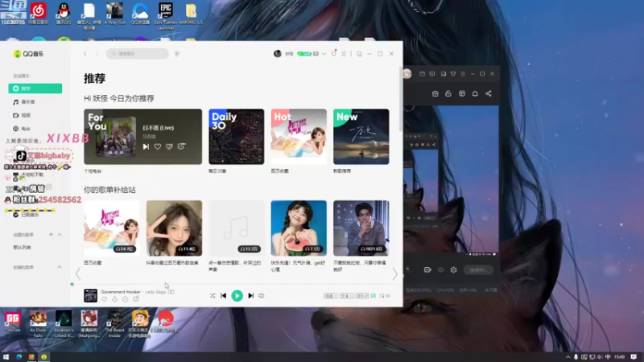Open the Windows Start button

pyautogui.click(x=6, y=356)
